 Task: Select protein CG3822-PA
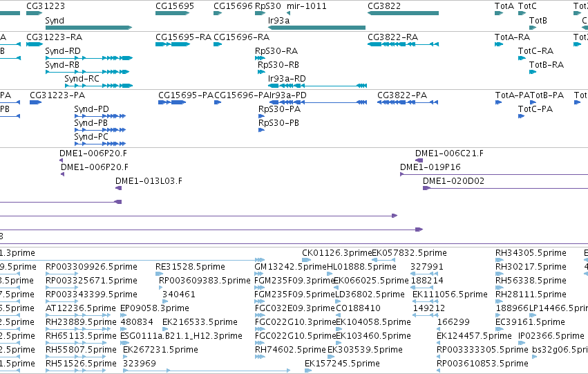402,95
